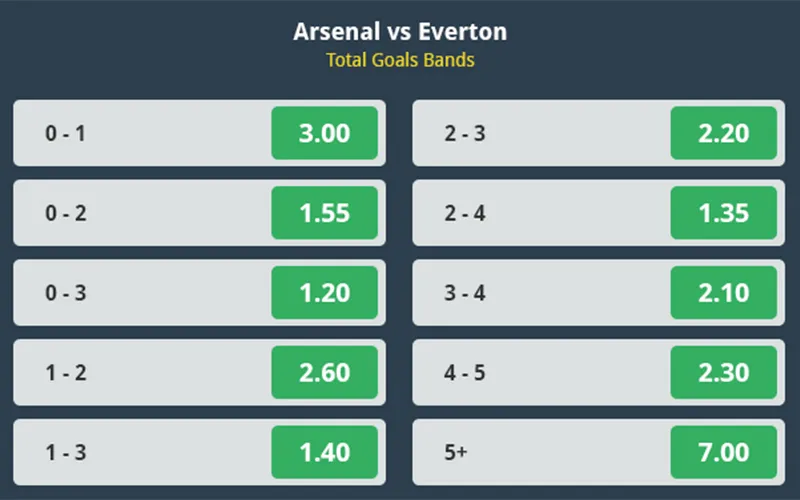Image resolution: width=800 pixels, height=500 pixels.
Task: Click the 1 - 2 band row label
Action: pos(66,373)
